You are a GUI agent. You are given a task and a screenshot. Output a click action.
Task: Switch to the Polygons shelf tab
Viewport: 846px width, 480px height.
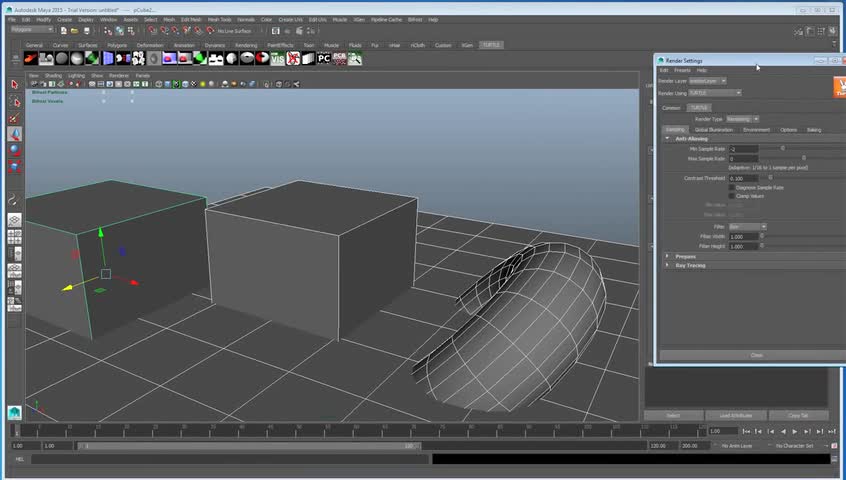[x=117, y=45]
